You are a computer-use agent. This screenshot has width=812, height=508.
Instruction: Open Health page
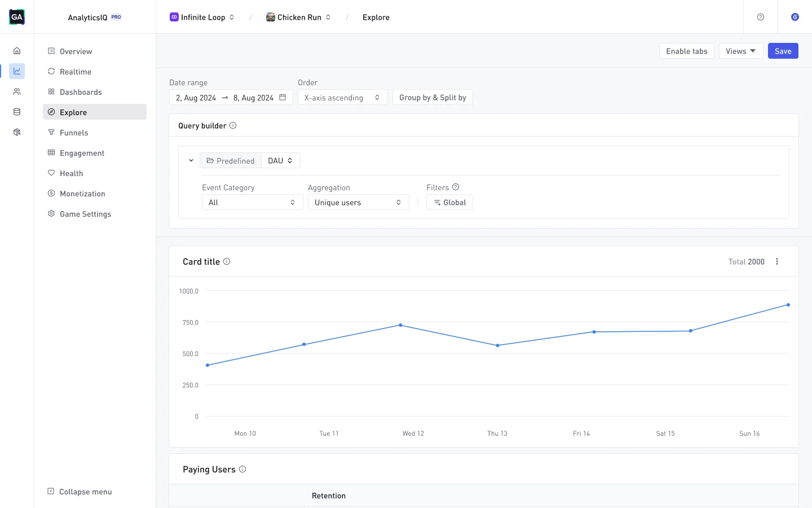tap(95, 173)
